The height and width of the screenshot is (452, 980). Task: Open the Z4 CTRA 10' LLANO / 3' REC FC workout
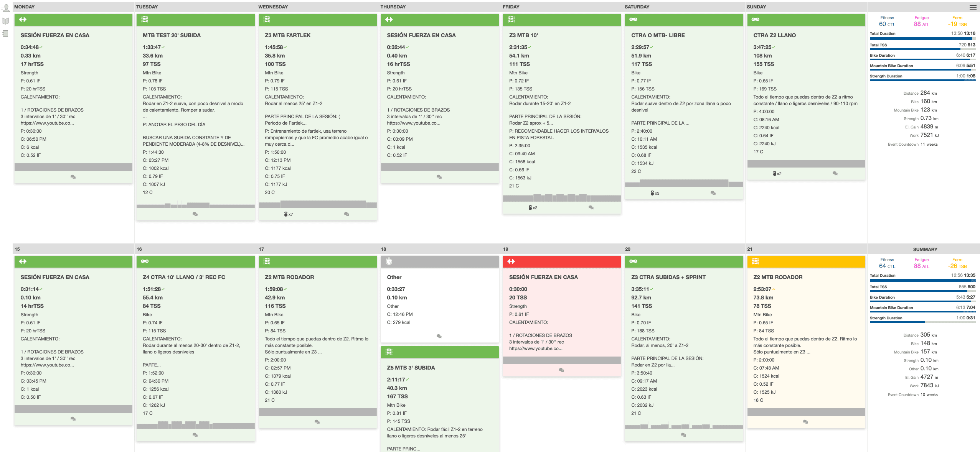pyautogui.click(x=184, y=277)
